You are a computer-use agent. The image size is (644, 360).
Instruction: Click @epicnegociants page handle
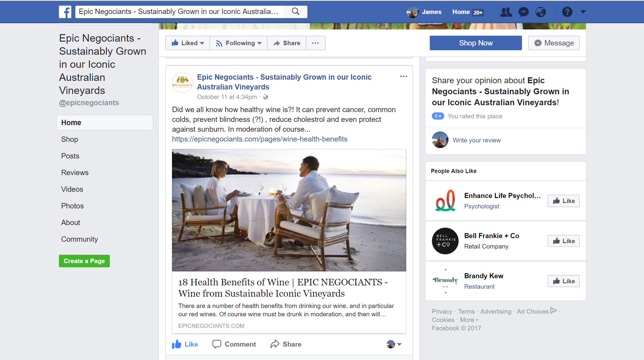tap(89, 103)
